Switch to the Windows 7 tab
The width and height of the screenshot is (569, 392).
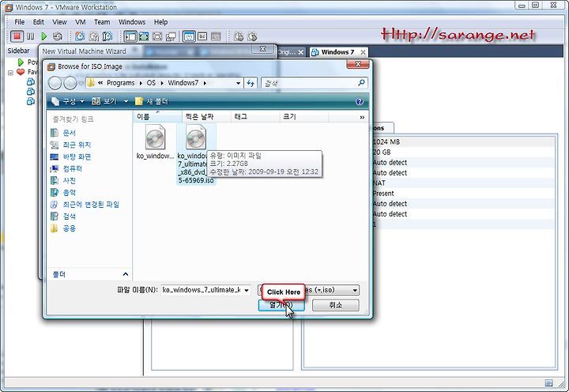pyautogui.click(x=338, y=52)
